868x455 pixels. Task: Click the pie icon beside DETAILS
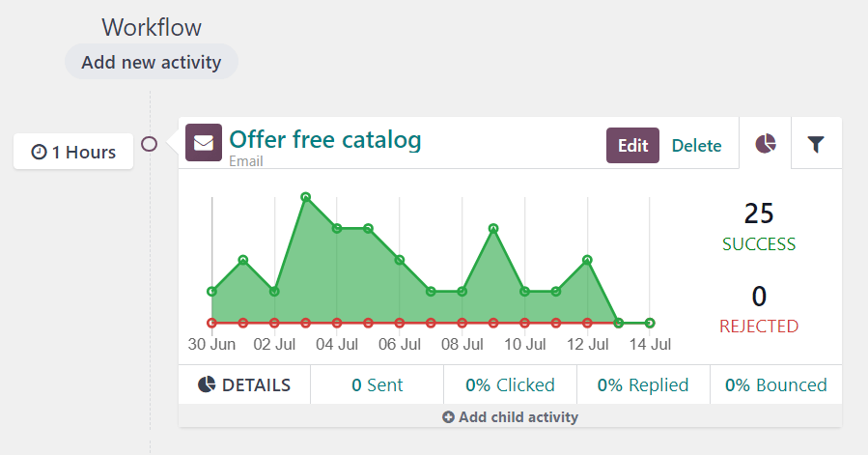(x=207, y=384)
